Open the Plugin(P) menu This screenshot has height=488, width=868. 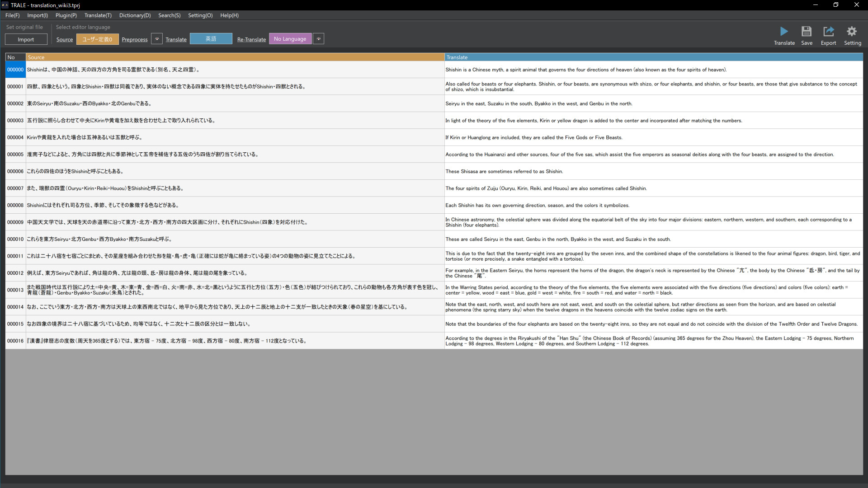coord(66,15)
